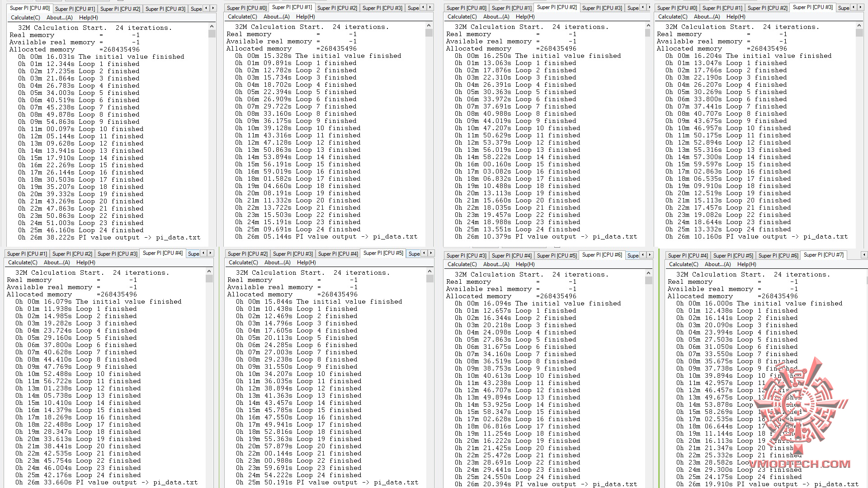Click scrollbar thumb in active CPU #6 output

tap(648, 280)
